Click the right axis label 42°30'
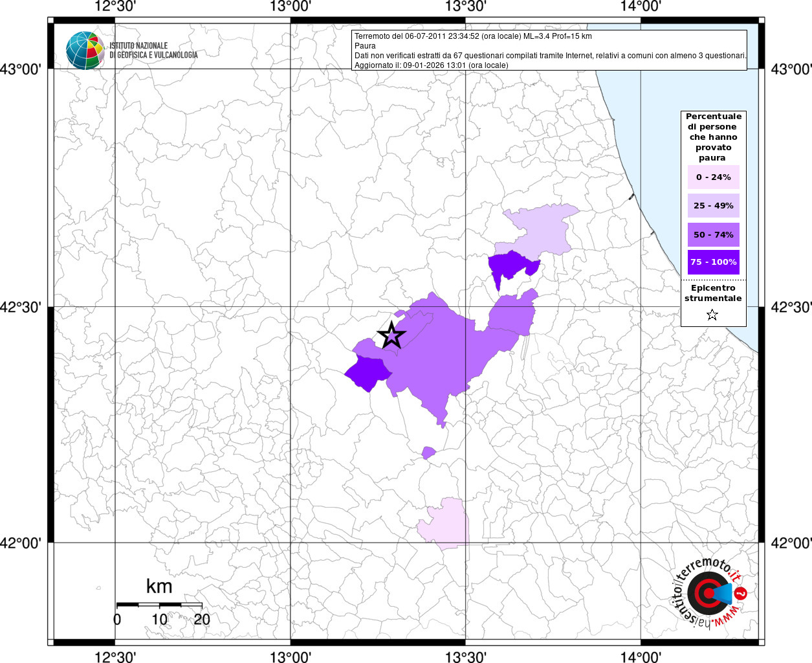The width and height of the screenshot is (812, 663). [x=791, y=306]
